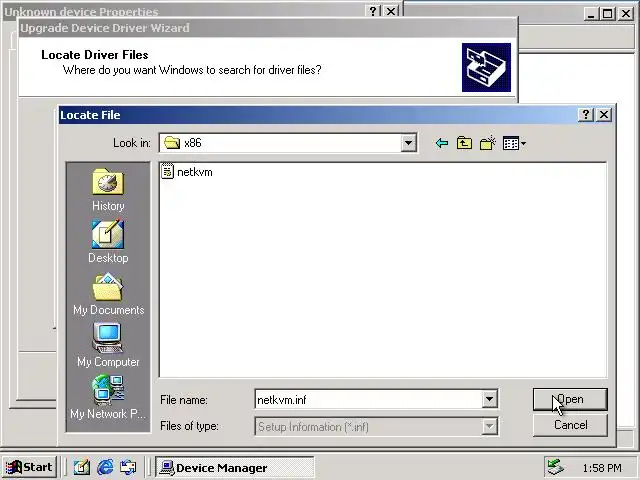Create a new folder with toolbar icon
This screenshot has height=480, width=640.
point(488,143)
